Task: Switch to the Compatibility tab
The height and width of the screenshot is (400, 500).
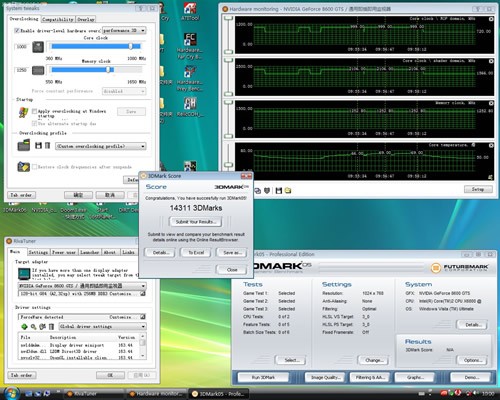Action: (58, 19)
